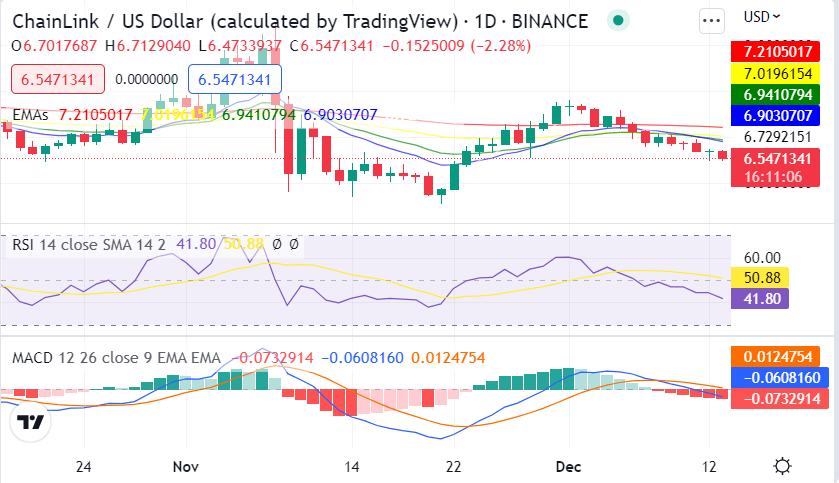Click the Nov date on time axis
The width and height of the screenshot is (839, 483).
pos(186,466)
